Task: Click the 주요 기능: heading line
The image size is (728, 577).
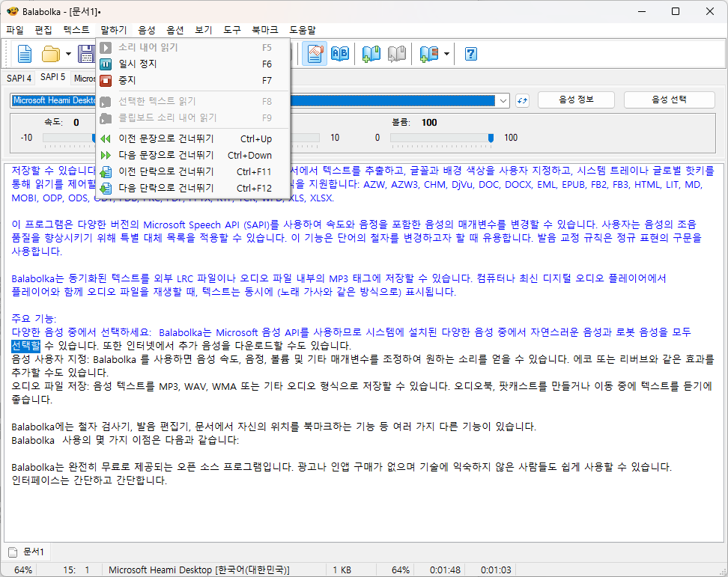Action: (x=34, y=319)
